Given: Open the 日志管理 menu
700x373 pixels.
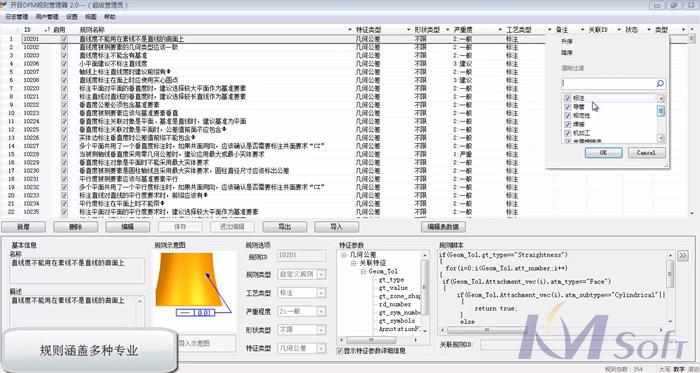Looking at the screenshot, I should (x=17, y=17).
